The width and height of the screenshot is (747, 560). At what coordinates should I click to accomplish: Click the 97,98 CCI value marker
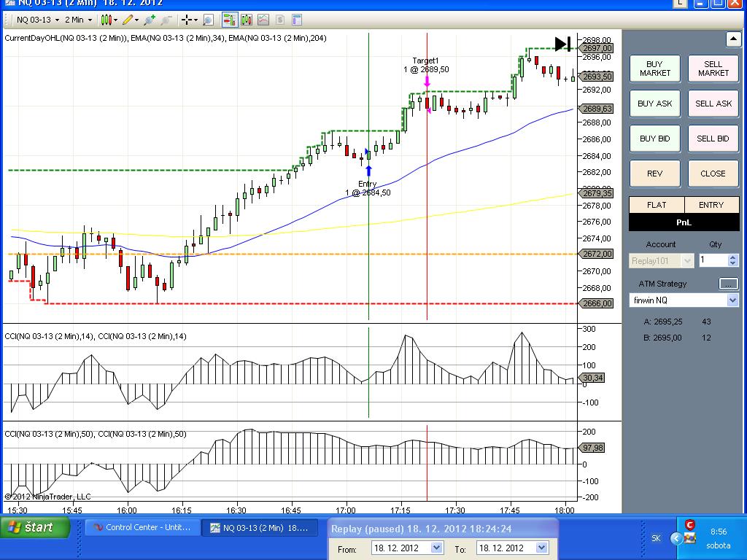tap(592, 448)
